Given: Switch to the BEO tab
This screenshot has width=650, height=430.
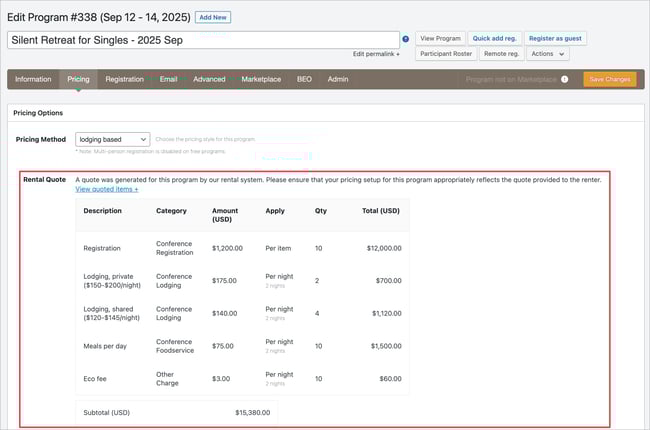Looking at the screenshot, I should [x=304, y=79].
